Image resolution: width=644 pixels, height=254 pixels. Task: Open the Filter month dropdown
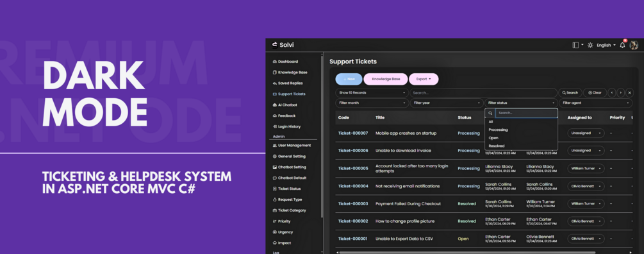click(372, 103)
